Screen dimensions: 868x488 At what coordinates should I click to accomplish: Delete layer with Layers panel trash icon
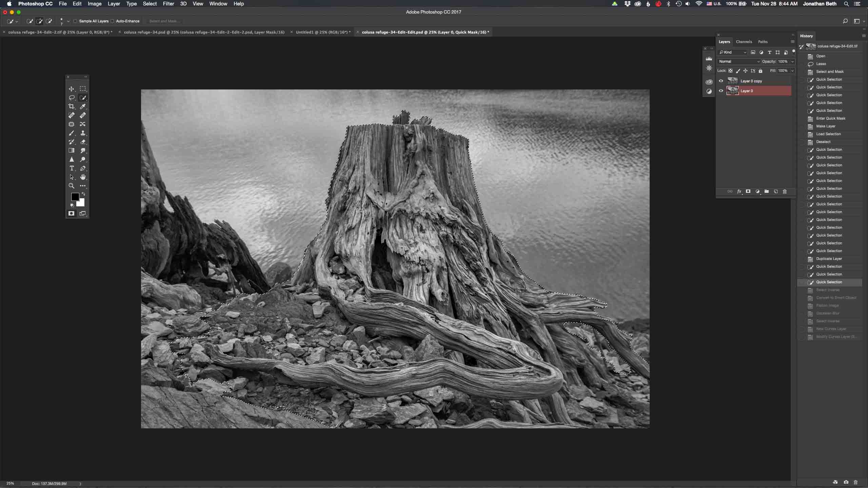click(x=785, y=191)
